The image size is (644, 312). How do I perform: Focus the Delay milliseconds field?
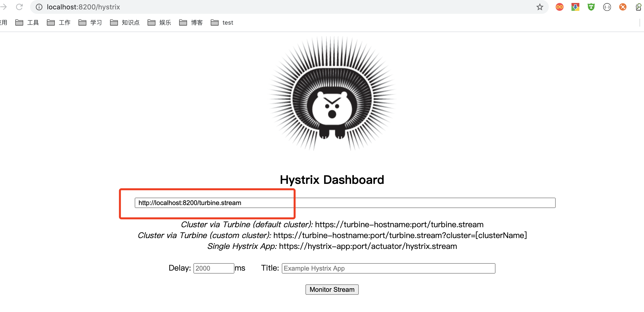point(213,268)
